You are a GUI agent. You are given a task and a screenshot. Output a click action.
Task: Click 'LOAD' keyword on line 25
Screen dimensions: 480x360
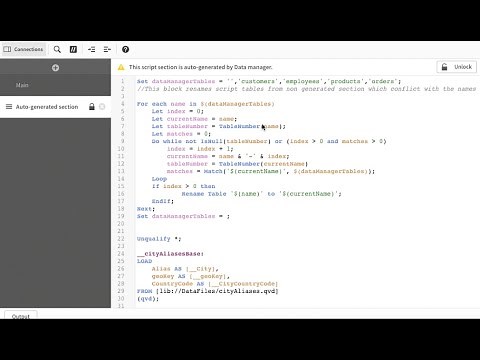click(x=144, y=261)
